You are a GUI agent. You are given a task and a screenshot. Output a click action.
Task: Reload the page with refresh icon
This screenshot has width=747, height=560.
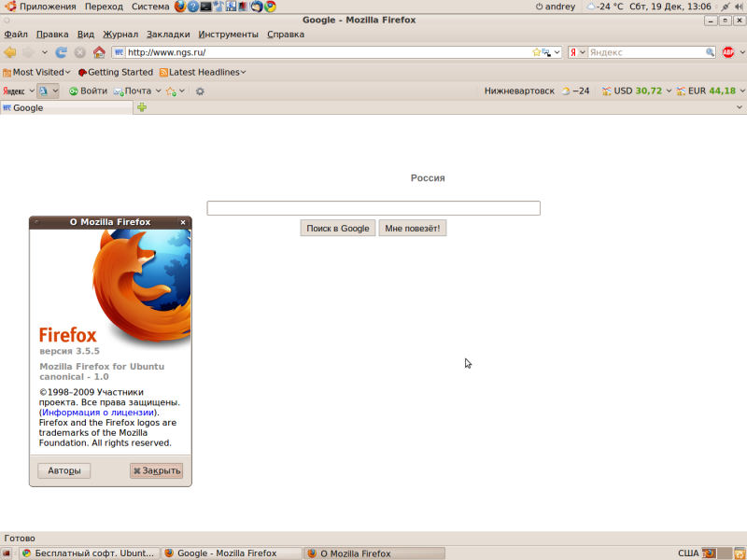[x=61, y=52]
